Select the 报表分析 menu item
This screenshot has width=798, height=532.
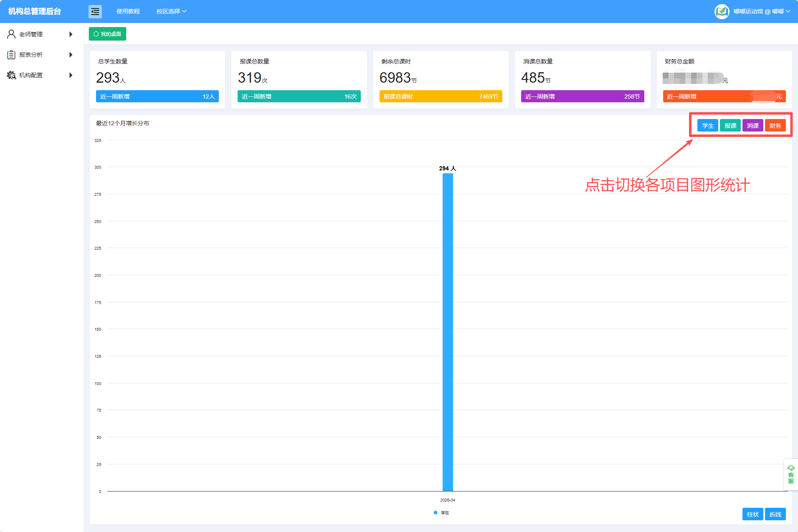42,55
